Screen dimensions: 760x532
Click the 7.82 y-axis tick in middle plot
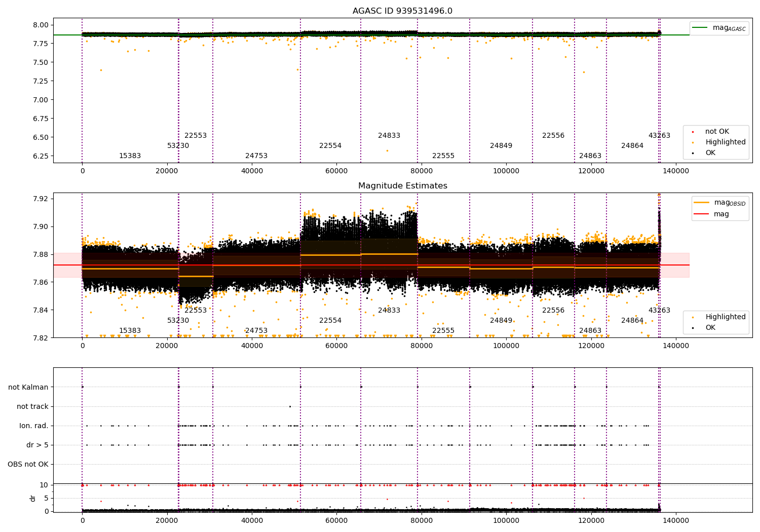[x=41, y=338]
